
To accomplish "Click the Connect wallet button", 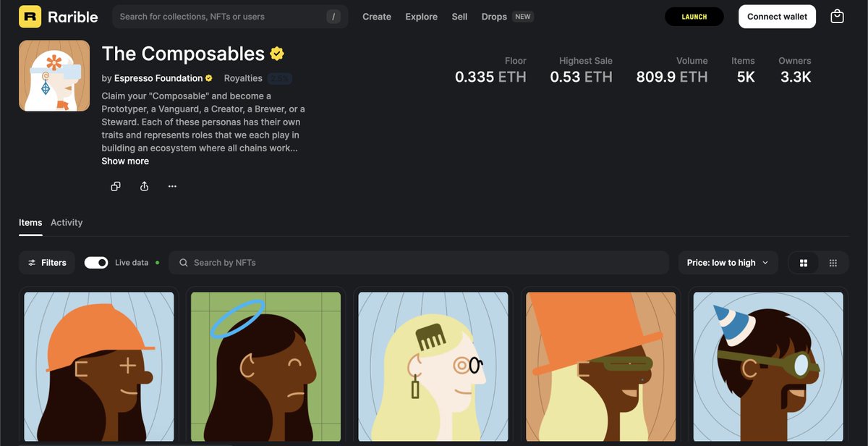I will click(777, 17).
